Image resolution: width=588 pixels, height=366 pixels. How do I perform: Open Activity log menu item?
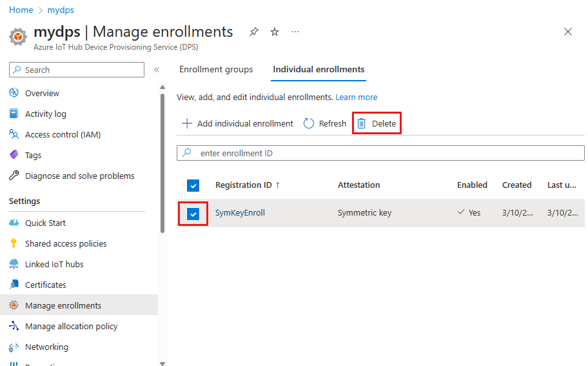pyautogui.click(x=45, y=114)
